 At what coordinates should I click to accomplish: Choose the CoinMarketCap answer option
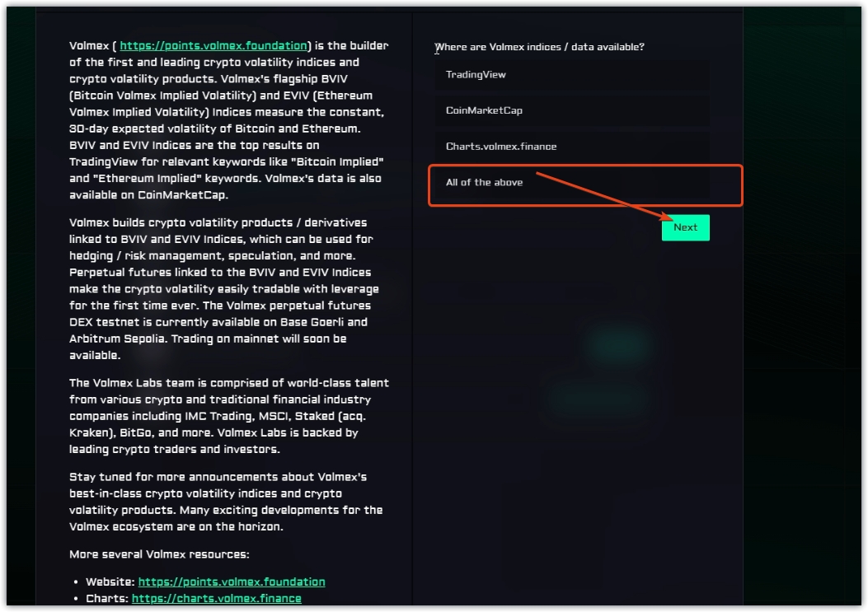coord(572,110)
